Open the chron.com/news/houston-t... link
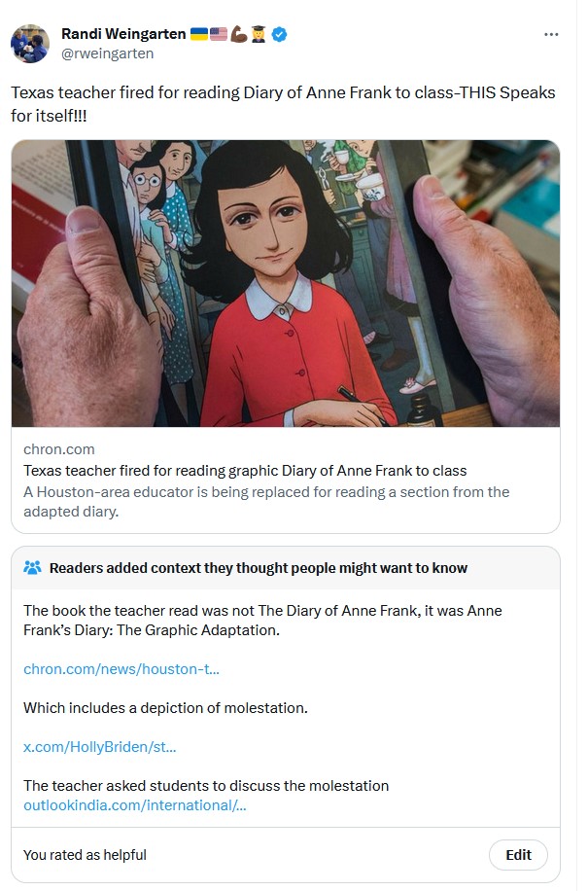The image size is (588, 891). coord(121,669)
